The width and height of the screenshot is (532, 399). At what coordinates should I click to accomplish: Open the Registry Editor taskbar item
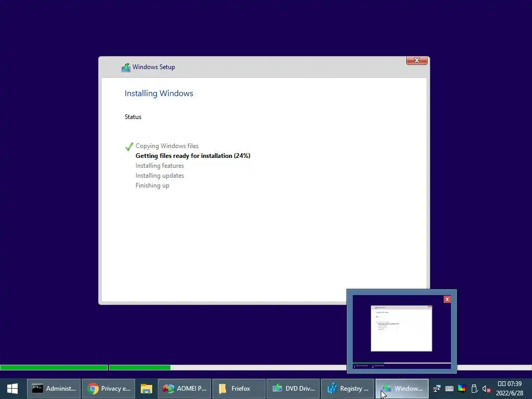point(348,389)
